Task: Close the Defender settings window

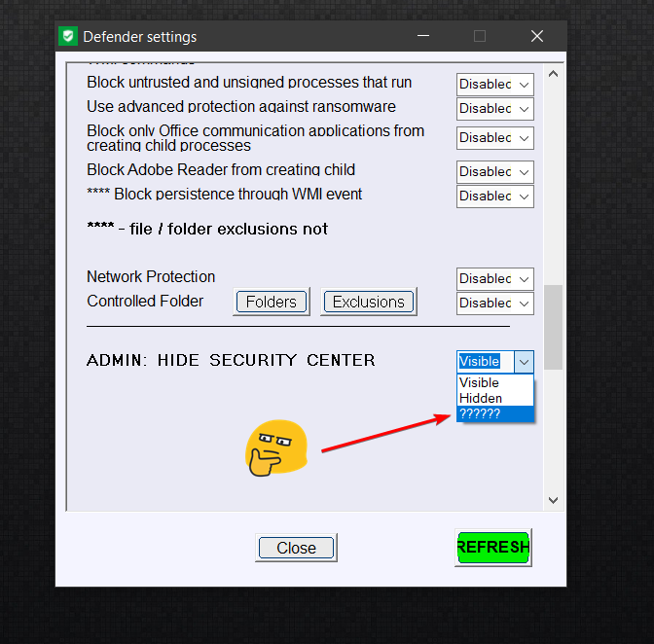Action: (x=537, y=36)
